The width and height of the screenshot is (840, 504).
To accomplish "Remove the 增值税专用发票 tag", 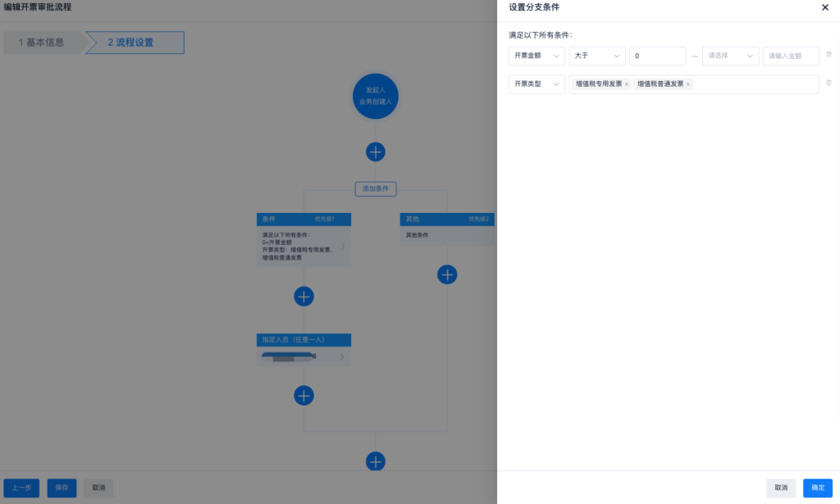I will pyautogui.click(x=627, y=84).
